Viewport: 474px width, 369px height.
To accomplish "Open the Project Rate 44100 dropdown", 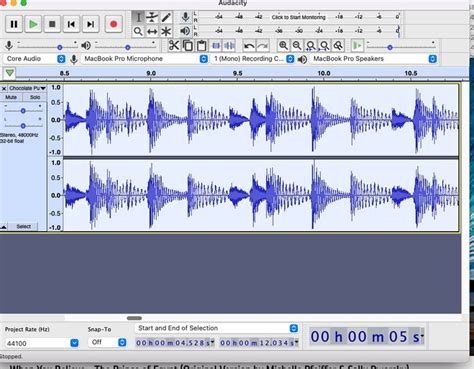I will point(42,343).
